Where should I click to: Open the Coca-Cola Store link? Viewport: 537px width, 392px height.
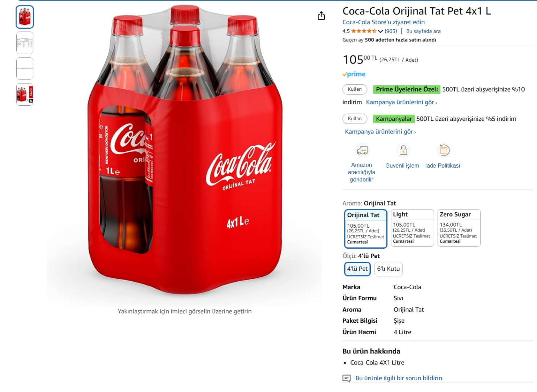tap(383, 22)
